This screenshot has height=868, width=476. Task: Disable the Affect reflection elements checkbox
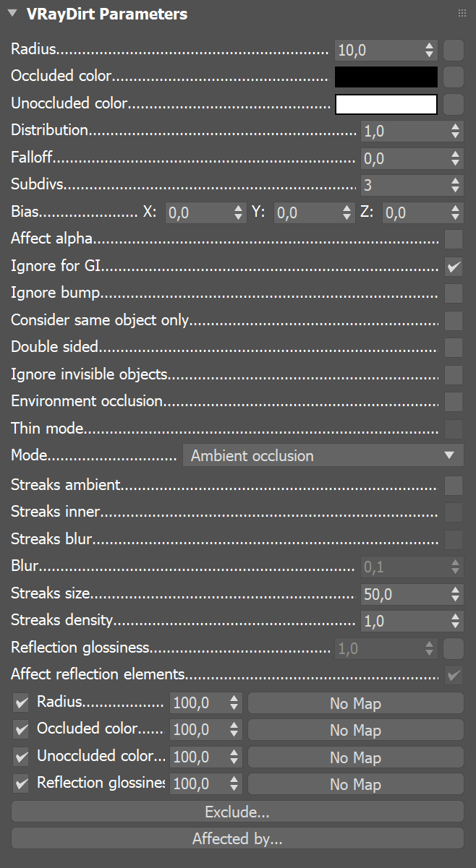click(454, 674)
